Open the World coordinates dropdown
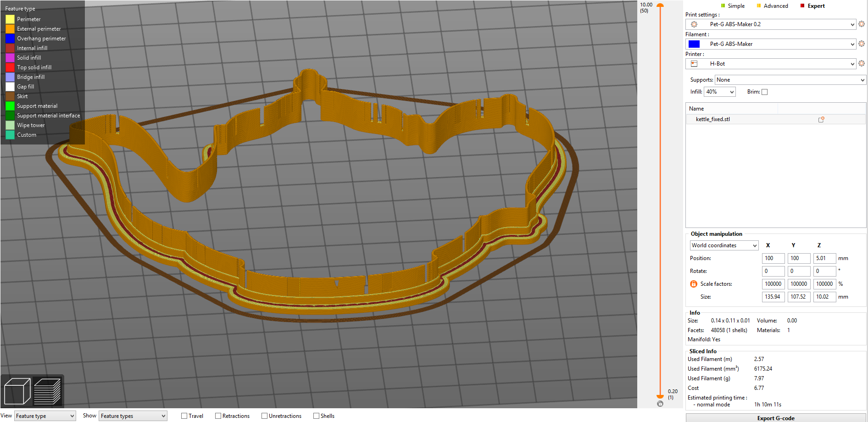 click(x=724, y=245)
